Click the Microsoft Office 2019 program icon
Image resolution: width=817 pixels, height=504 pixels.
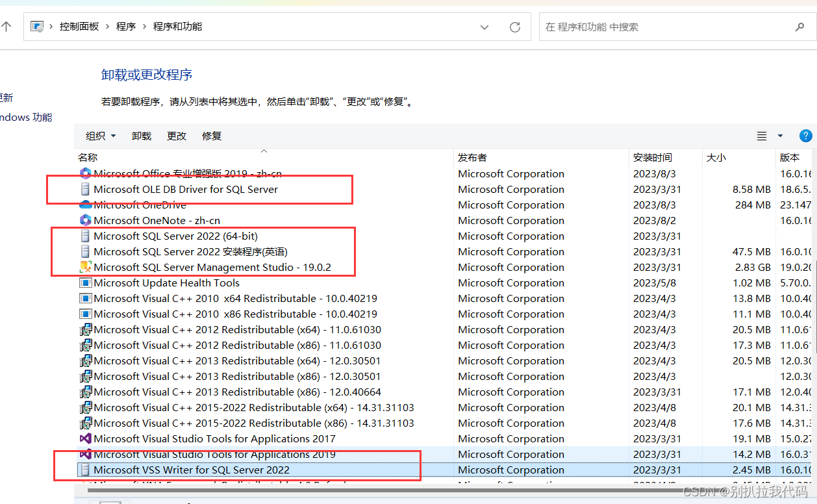tap(85, 173)
